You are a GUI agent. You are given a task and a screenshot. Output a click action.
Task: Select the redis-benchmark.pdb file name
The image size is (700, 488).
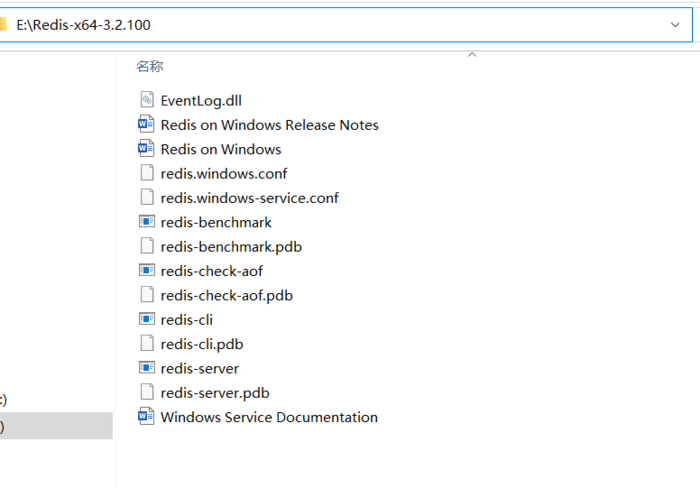click(x=231, y=247)
